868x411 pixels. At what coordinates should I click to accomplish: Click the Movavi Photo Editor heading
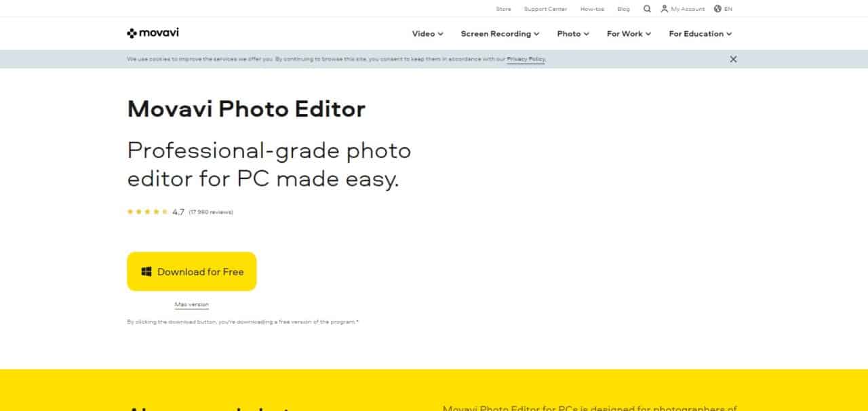pyautogui.click(x=246, y=109)
